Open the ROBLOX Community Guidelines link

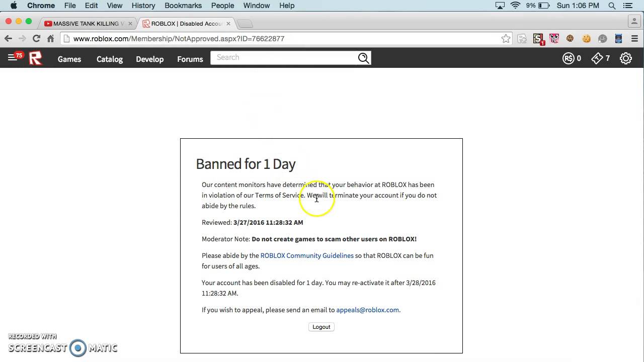(307, 255)
